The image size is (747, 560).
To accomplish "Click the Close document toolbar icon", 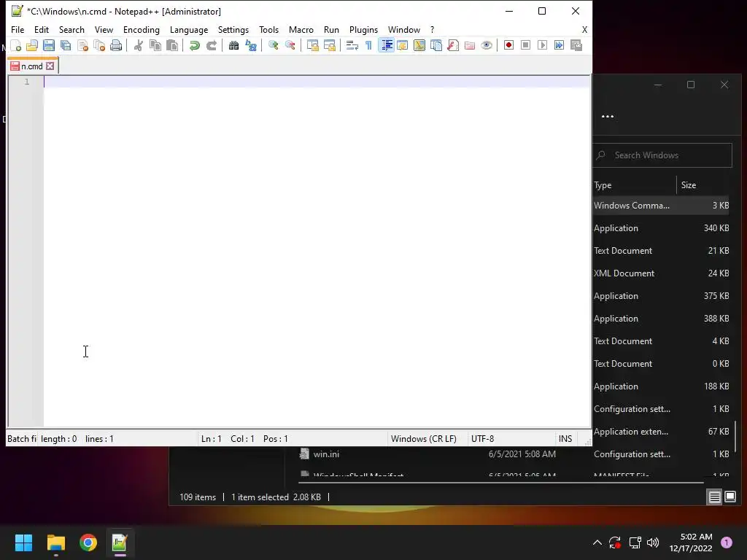I will point(82,45).
